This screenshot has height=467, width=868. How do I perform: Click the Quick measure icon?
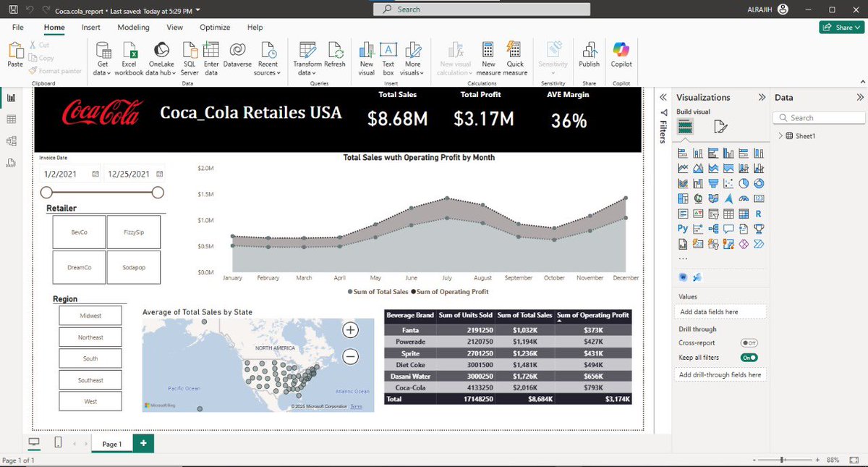click(x=515, y=50)
